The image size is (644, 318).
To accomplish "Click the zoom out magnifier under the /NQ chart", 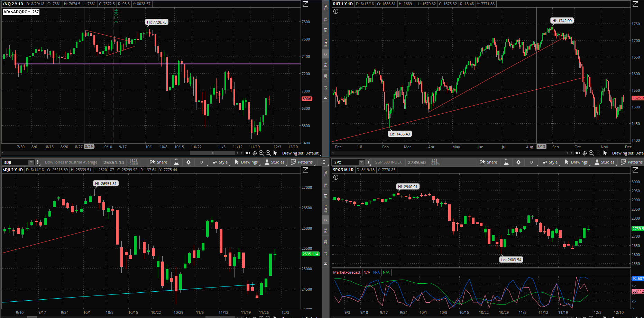I will (268, 153).
